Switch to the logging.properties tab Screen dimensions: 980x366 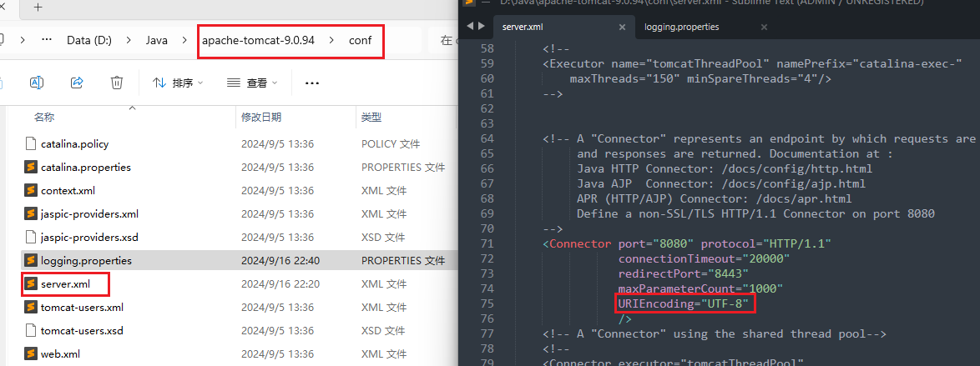682,27
